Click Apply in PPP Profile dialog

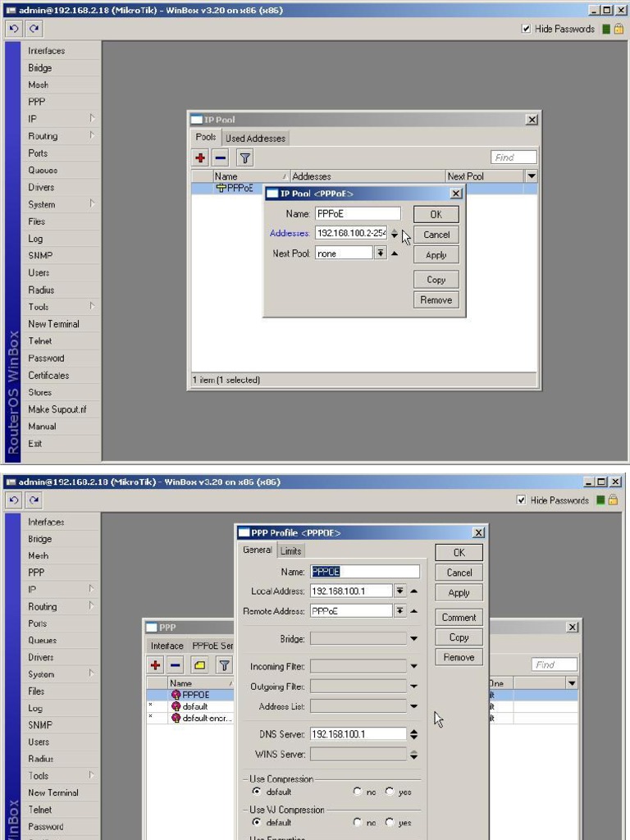(x=459, y=593)
